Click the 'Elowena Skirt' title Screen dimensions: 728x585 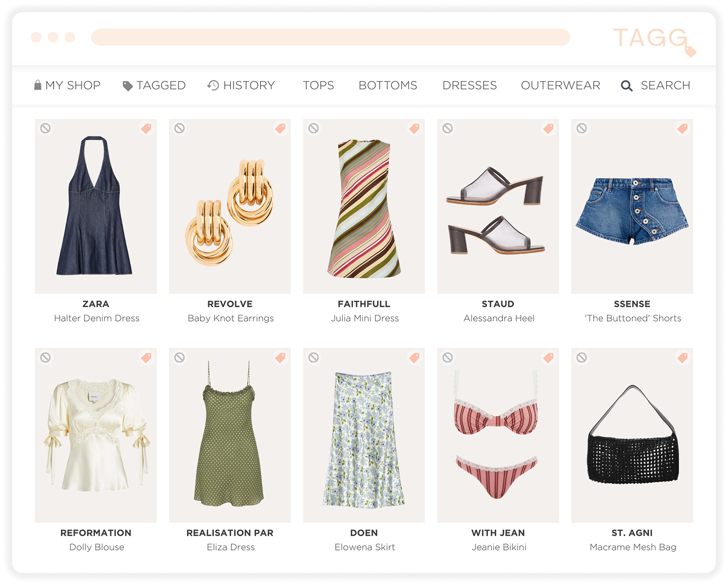(365, 547)
